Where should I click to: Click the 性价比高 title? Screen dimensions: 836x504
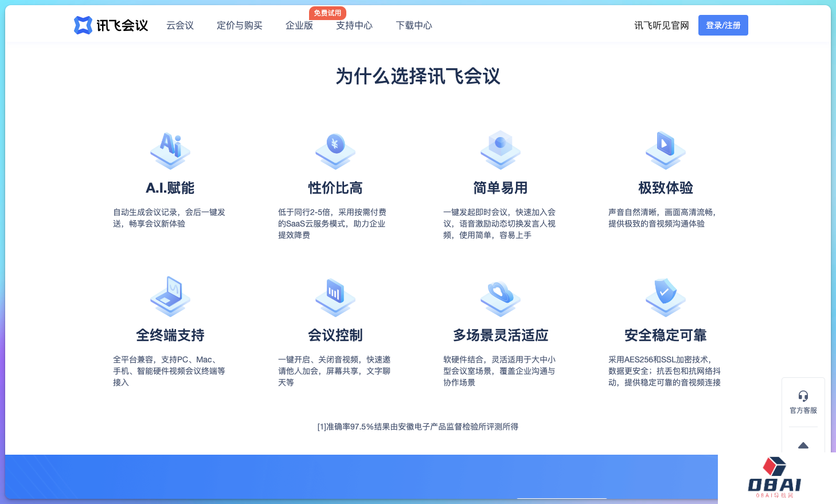coord(335,188)
